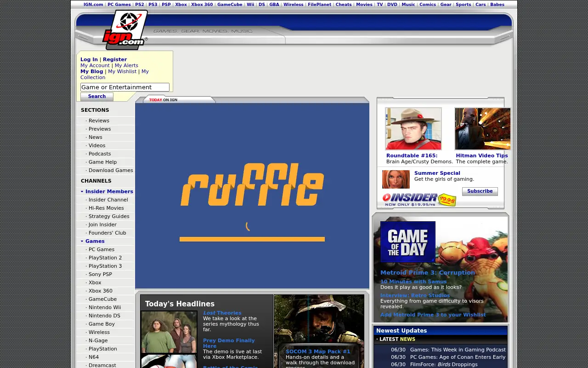
Task: Open Sony PSP channel in sidebar
Action: (100, 274)
